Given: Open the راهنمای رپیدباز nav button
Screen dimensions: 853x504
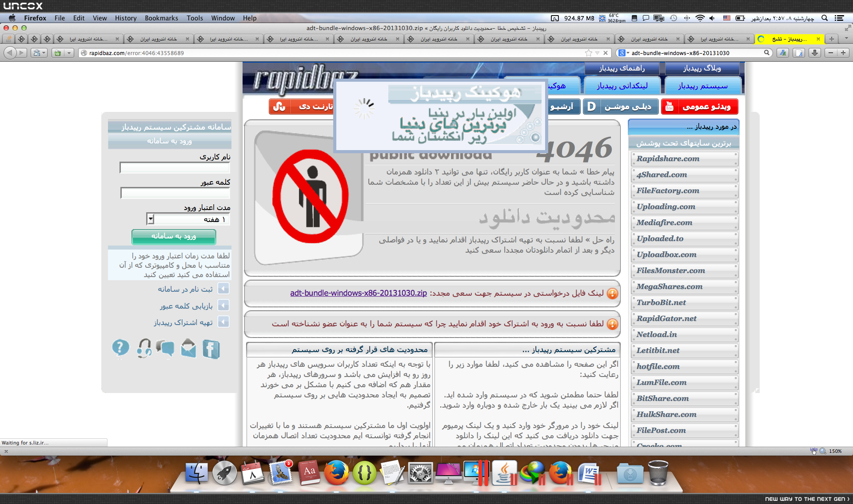Looking at the screenshot, I should point(622,68).
